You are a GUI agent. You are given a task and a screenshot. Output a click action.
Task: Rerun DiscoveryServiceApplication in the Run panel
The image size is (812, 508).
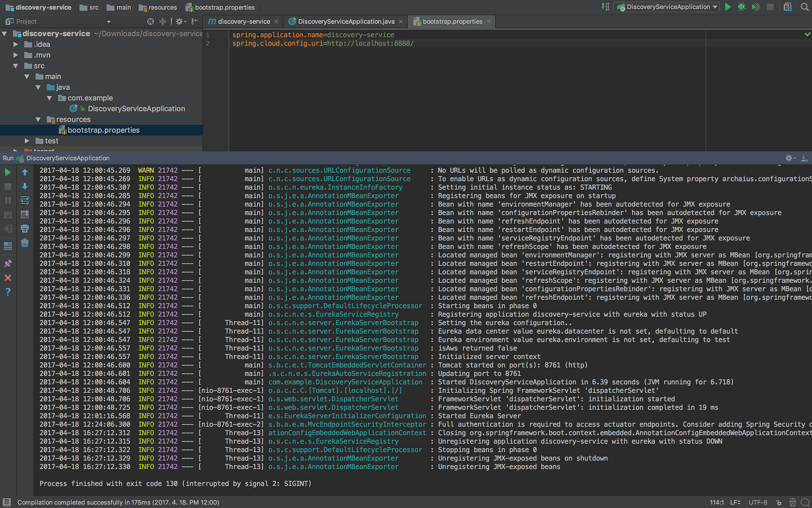tap(8, 172)
